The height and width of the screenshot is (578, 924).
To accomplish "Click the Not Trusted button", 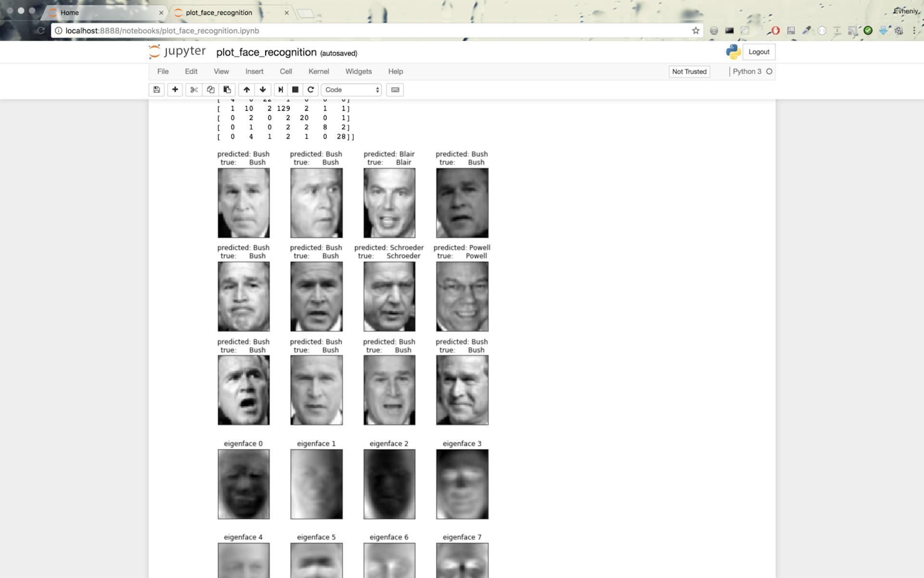I will coord(689,71).
